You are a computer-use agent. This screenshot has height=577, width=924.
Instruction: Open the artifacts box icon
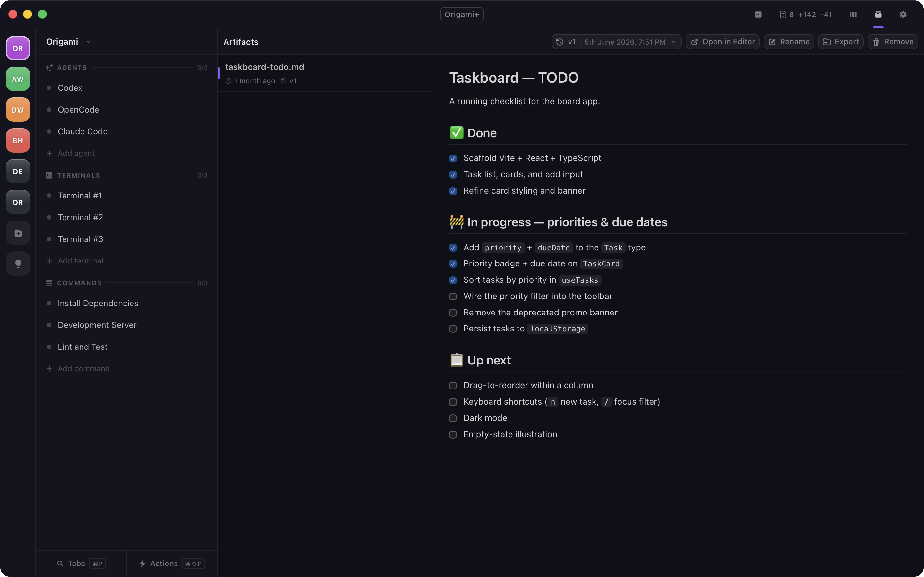878,14
